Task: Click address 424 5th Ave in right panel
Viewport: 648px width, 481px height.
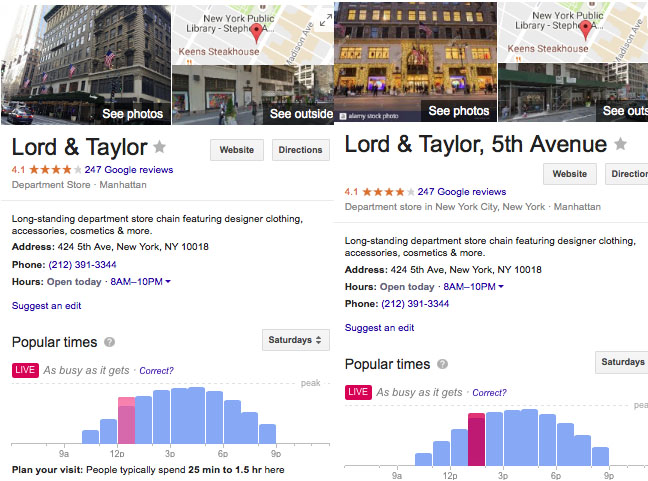Action: [x=466, y=270]
